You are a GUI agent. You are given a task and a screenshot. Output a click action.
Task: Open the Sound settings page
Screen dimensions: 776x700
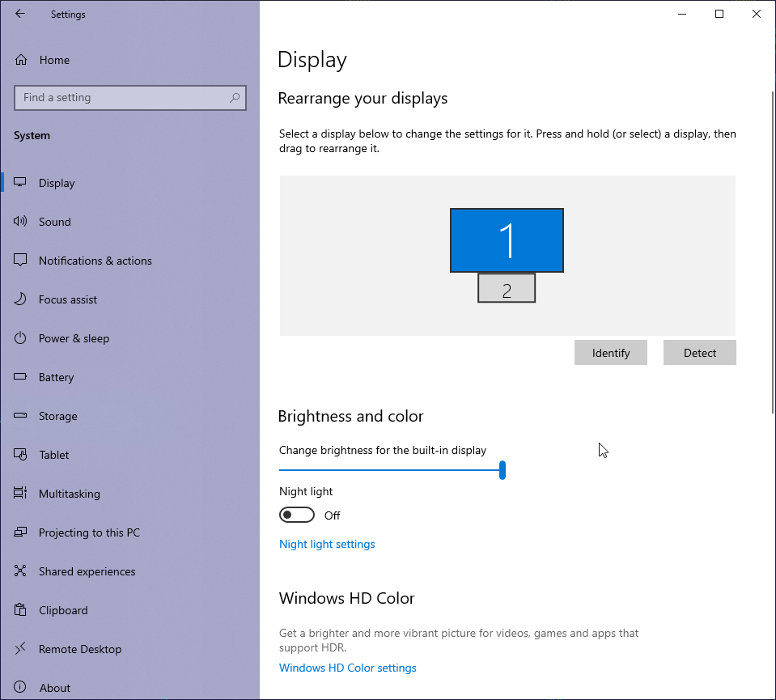tap(129, 222)
